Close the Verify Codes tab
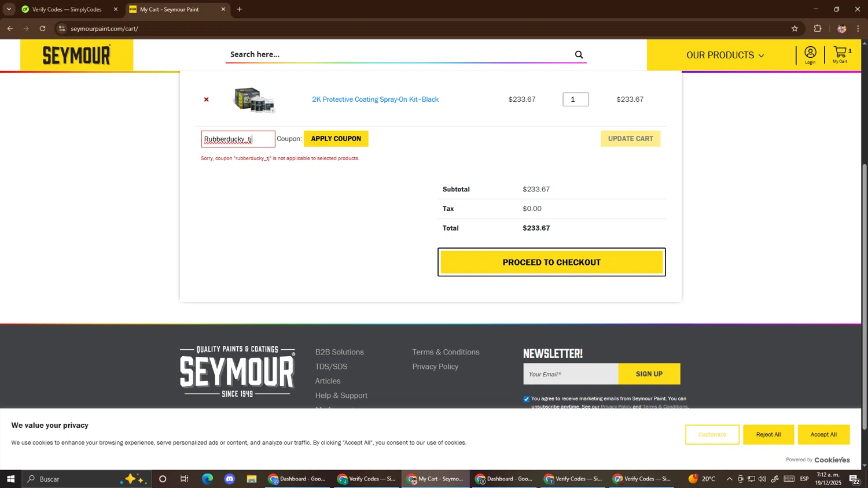 coord(115,9)
